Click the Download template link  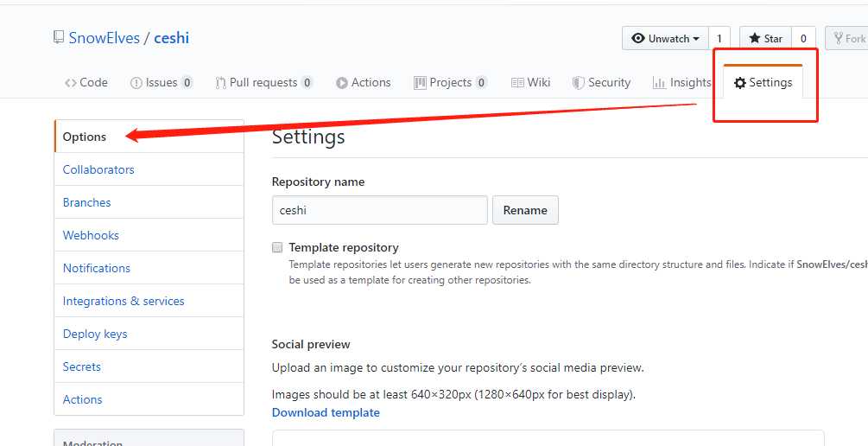click(326, 412)
